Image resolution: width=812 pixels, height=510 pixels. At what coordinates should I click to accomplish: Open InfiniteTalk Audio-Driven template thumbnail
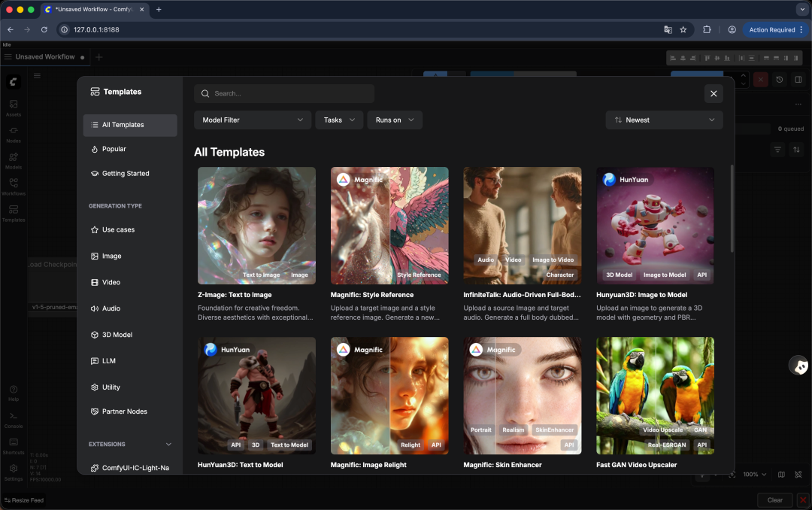click(x=522, y=226)
